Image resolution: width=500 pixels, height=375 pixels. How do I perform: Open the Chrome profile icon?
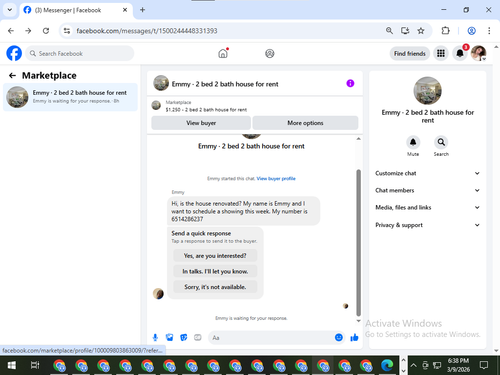(471, 31)
